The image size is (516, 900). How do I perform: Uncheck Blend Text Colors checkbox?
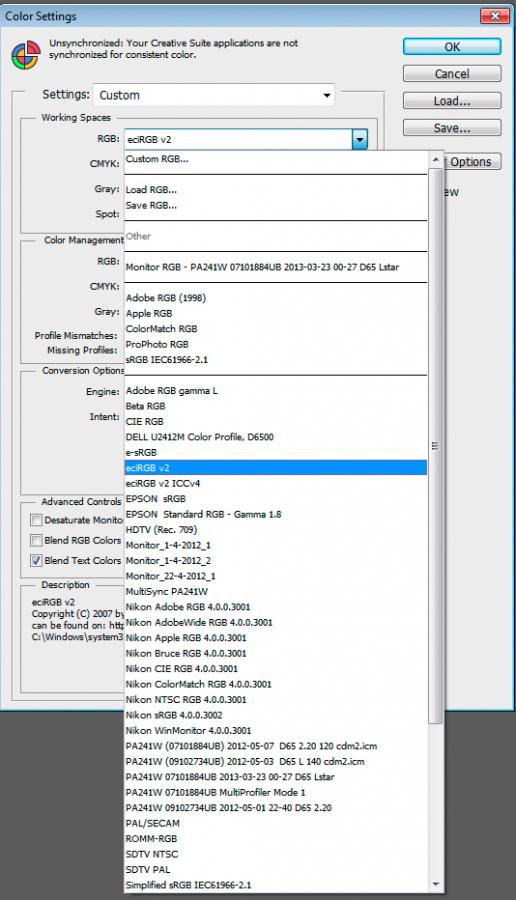pos(36,560)
